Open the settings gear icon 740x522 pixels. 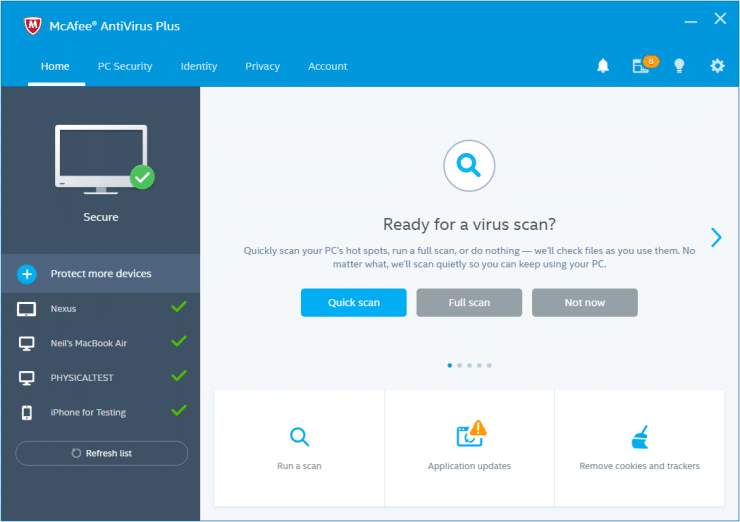[717, 66]
